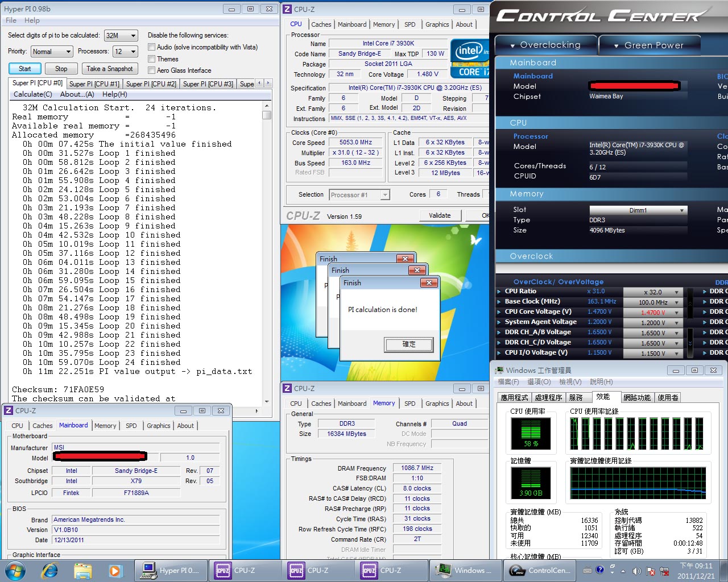Screen dimensions: 728x582
Task: Click the Checksum: 71FA0E59 line
Action: 58,390
